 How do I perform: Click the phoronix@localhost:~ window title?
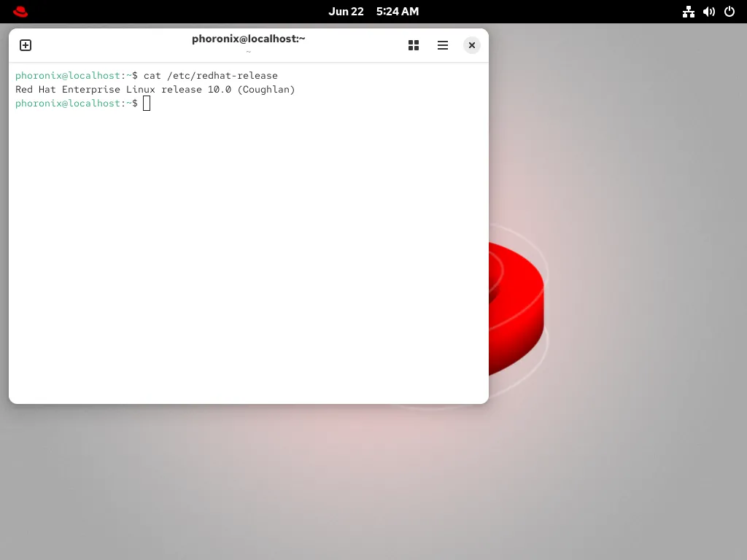coord(248,39)
